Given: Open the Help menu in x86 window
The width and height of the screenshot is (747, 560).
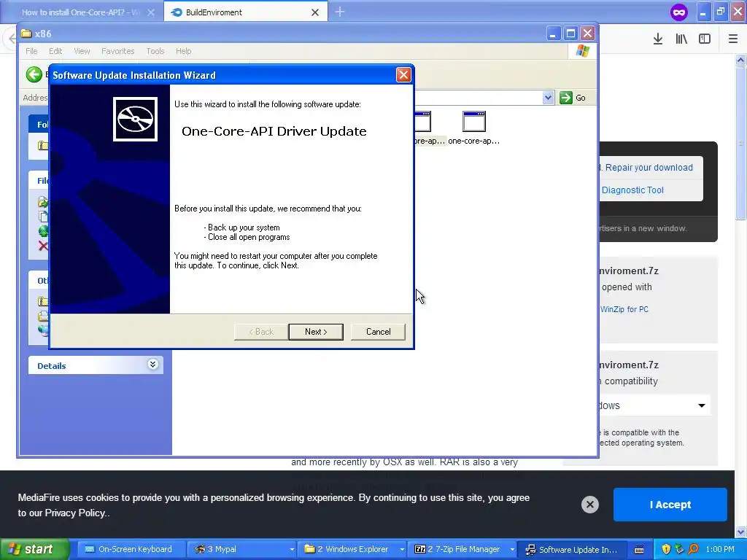Looking at the screenshot, I should tap(183, 51).
